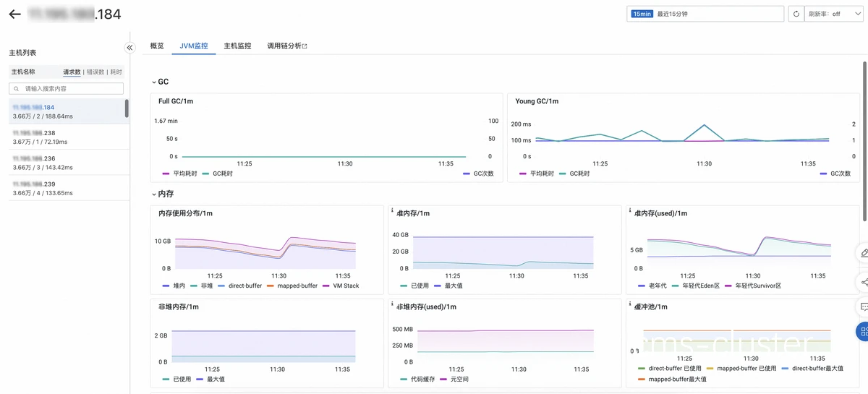
Task: Toggle GC次数 legend in Full GC chart
Action: click(477, 174)
